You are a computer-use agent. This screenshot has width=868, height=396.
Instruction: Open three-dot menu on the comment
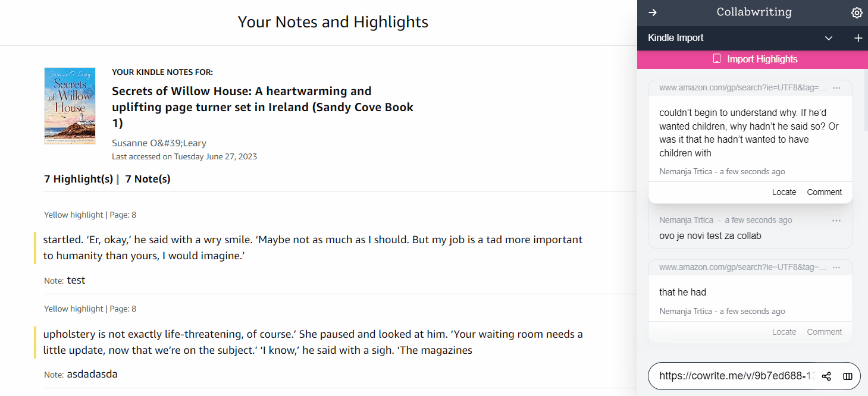(x=836, y=221)
